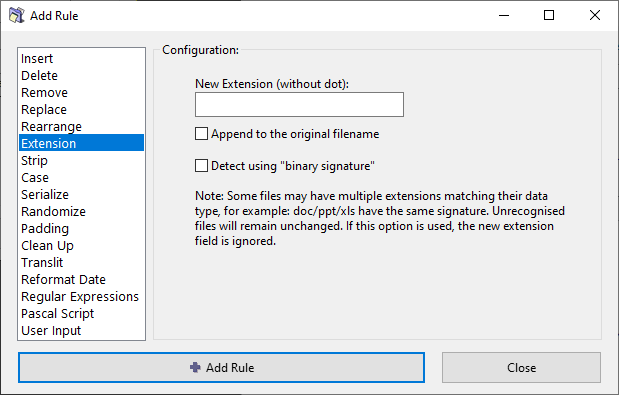Select the highlighted Extension rule
619x395 pixels.
click(x=81, y=143)
